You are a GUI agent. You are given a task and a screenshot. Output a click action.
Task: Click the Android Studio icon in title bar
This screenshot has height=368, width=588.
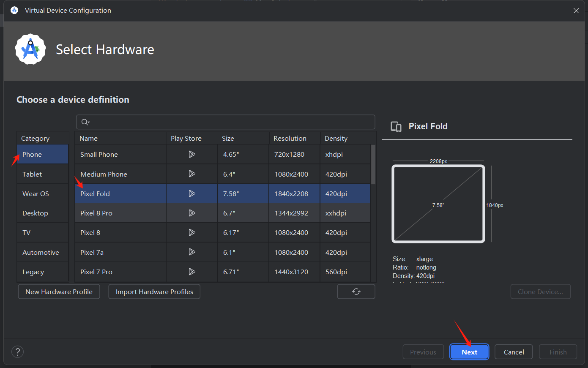pyautogui.click(x=14, y=10)
